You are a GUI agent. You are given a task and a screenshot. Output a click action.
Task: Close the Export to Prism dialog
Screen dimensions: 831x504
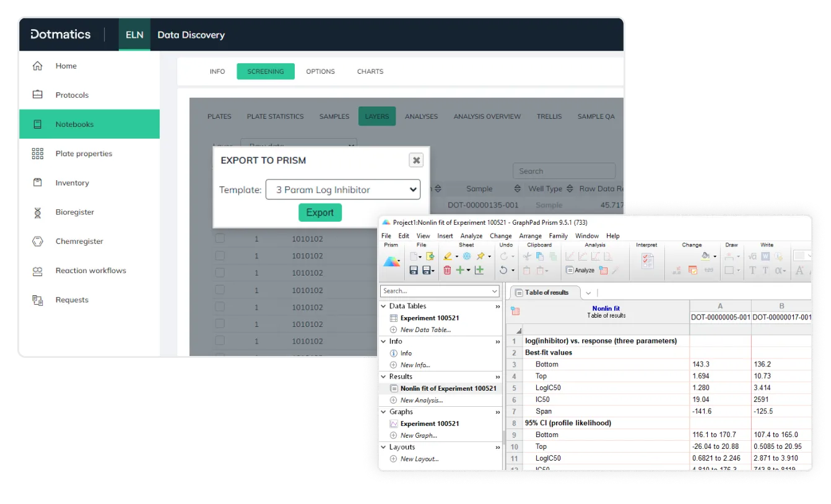click(x=417, y=160)
